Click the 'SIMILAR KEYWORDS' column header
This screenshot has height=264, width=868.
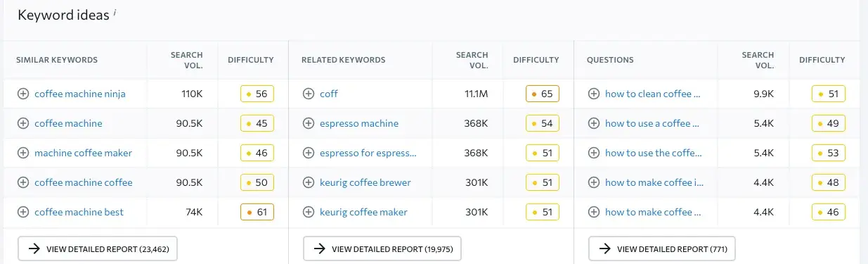coord(57,60)
